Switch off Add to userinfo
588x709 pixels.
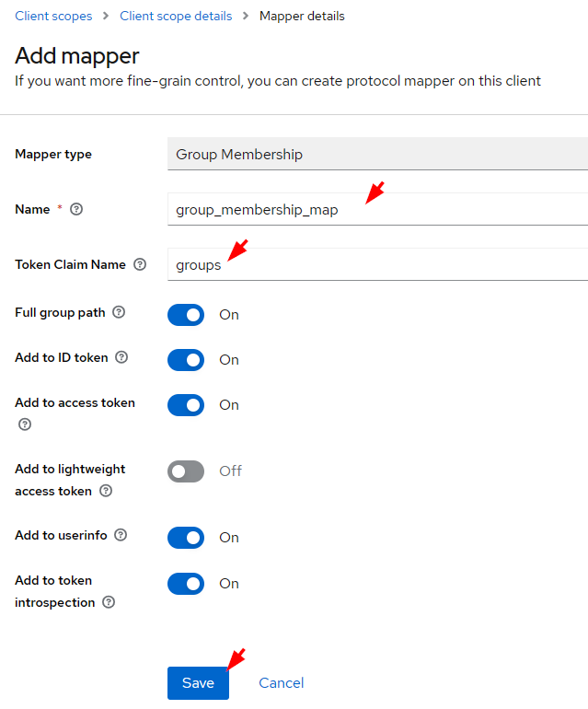pos(186,538)
